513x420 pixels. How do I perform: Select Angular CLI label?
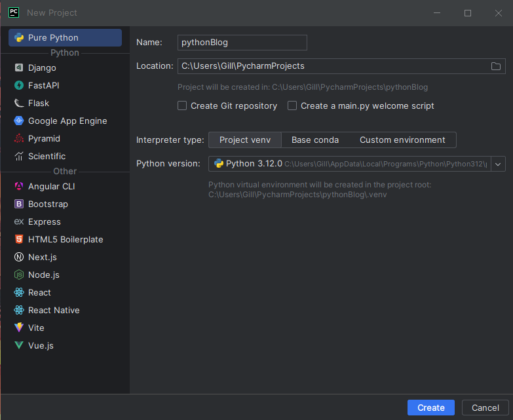point(51,186)
